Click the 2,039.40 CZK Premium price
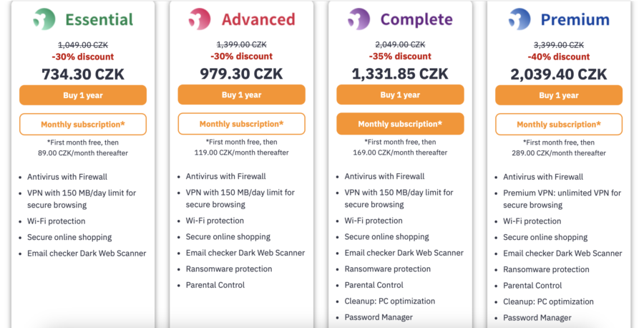Viewport: 644px width, 328px height. 559,74
